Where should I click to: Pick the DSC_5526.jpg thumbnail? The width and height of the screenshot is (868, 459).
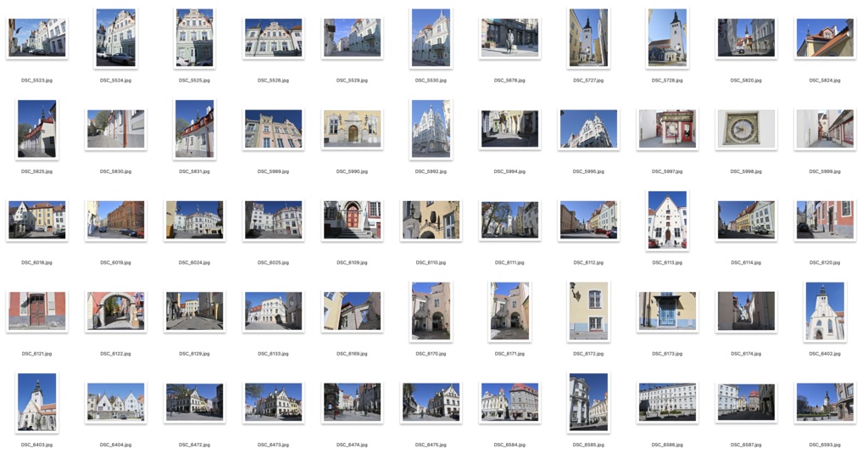pos(274,37)
